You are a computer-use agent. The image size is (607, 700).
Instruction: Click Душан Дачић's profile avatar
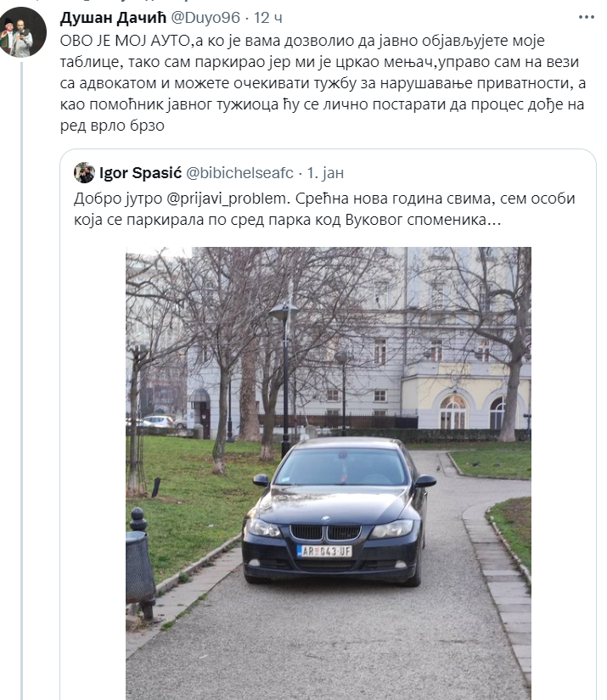(22, 33)
